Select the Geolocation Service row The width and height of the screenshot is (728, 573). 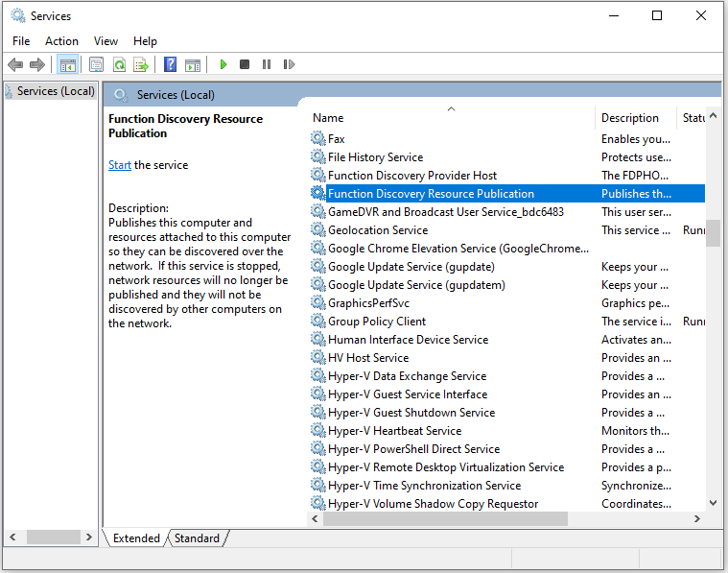pyautogui.click(x=507, y=229)
